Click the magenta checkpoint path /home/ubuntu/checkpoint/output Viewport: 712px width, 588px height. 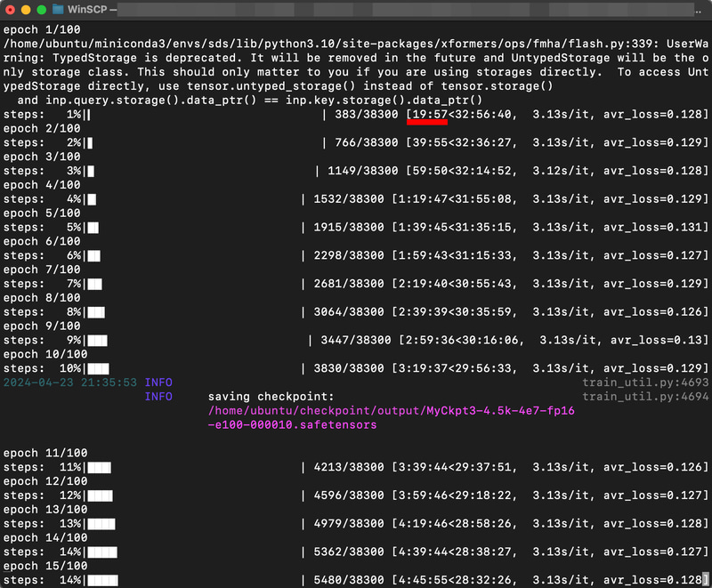pyautogui.click(x=391, y=411)
